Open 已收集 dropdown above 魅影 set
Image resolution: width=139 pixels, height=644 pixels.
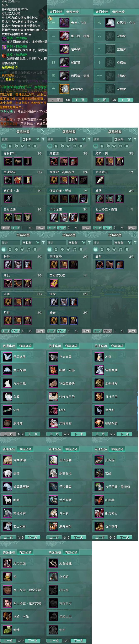coord(31,242)
